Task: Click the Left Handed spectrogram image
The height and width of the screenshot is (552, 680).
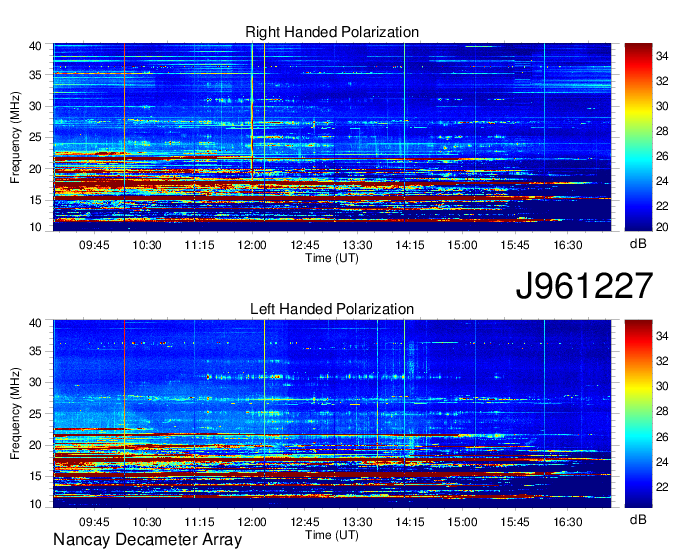Action: [x=332, y=414]
